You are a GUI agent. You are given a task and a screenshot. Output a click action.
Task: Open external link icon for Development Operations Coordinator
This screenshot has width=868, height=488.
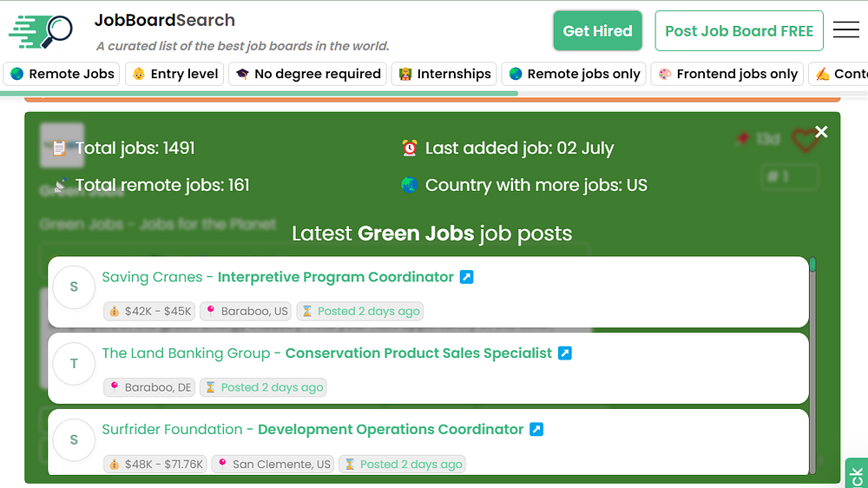click(x=536, y=429)
